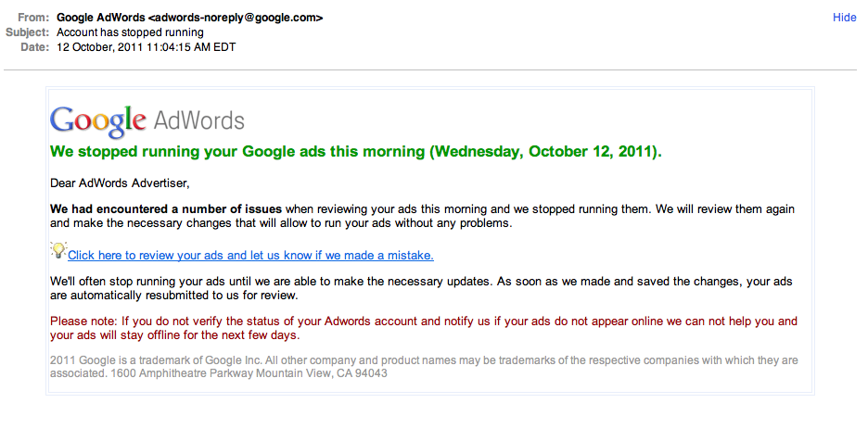Click the subject 'Account has stopped running'

click(x=130, y=32)
